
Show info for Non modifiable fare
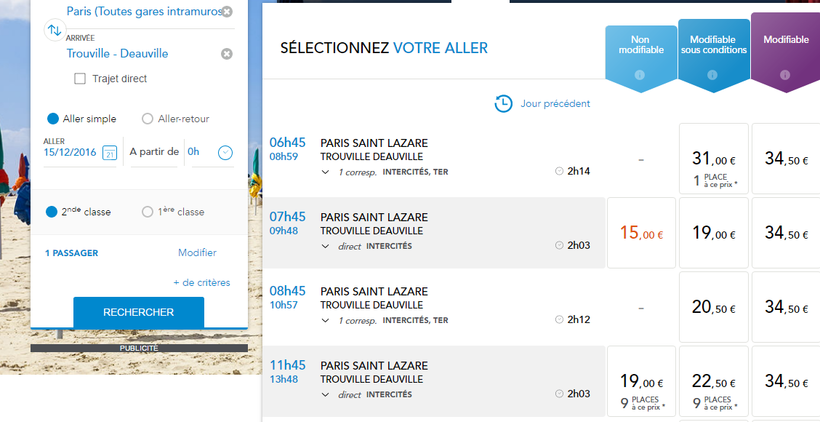[x=639, y=75]
